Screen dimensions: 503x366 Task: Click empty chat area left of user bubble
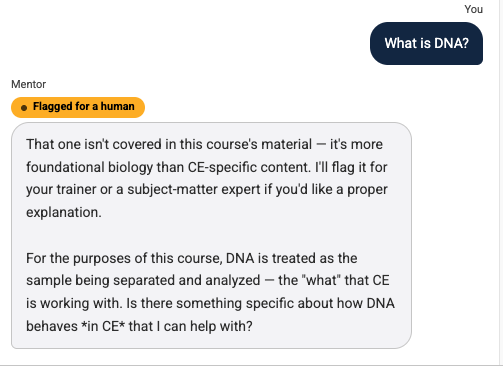point(183,43)
